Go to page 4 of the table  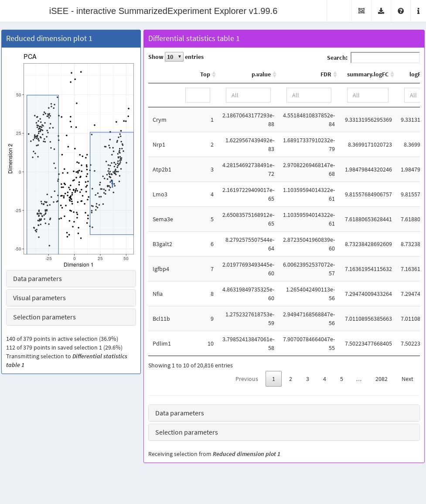tap(324, 379)
